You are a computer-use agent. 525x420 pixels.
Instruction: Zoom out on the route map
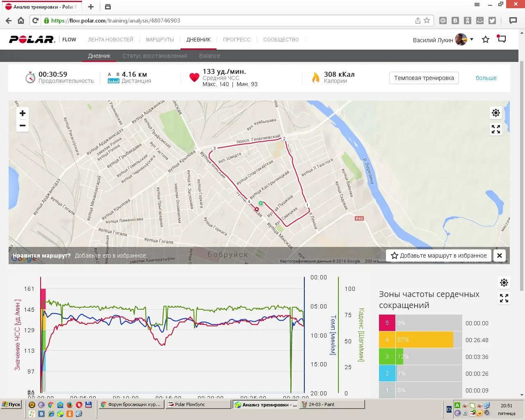pos(23,126)
